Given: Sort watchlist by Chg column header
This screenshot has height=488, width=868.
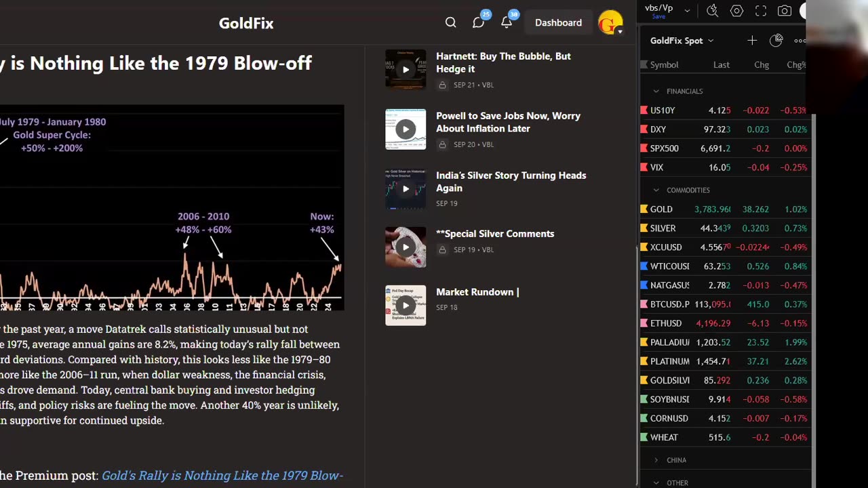Looking at the screenshot, I should coord(762,64).
